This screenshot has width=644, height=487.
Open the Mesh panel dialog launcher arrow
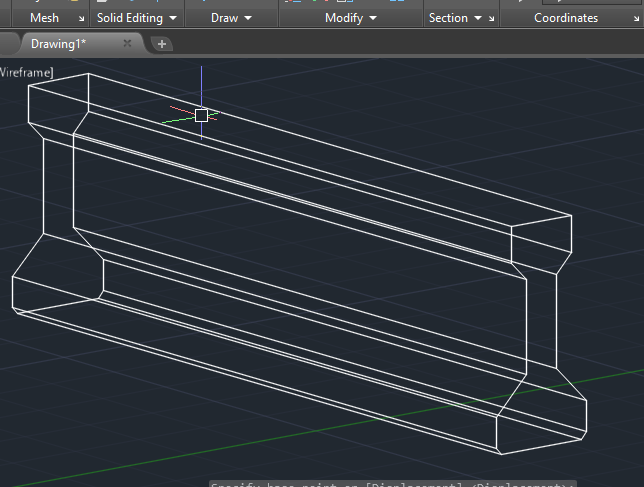(x=81, y=18)
